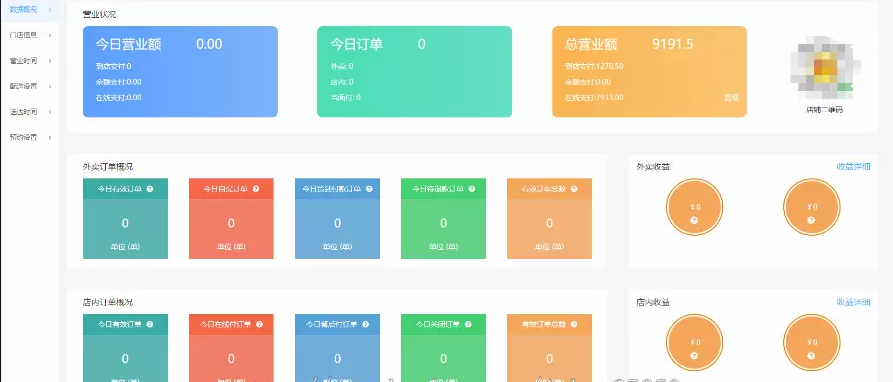Open 收益详细 link beside 店内收益
Image resolution: width=893 pixels, height=382 pixels.
click(x=853, y=302)
